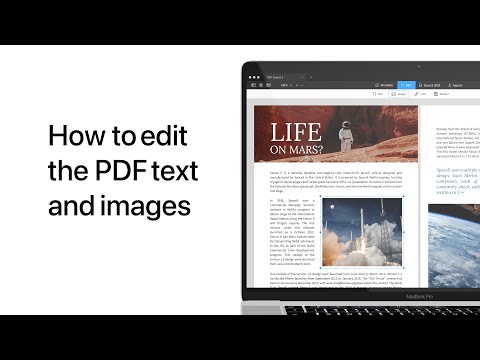Click the narrow text column left of rocket image

pos(292,232)
